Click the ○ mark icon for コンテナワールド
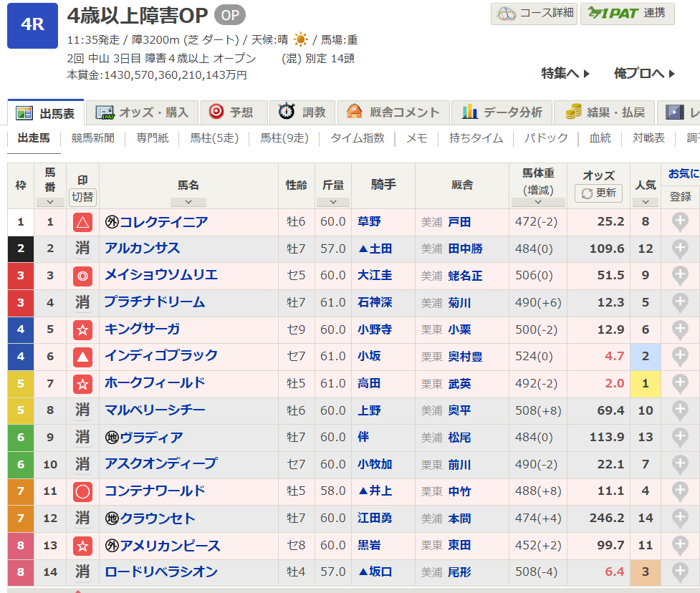 click(82, 491)
